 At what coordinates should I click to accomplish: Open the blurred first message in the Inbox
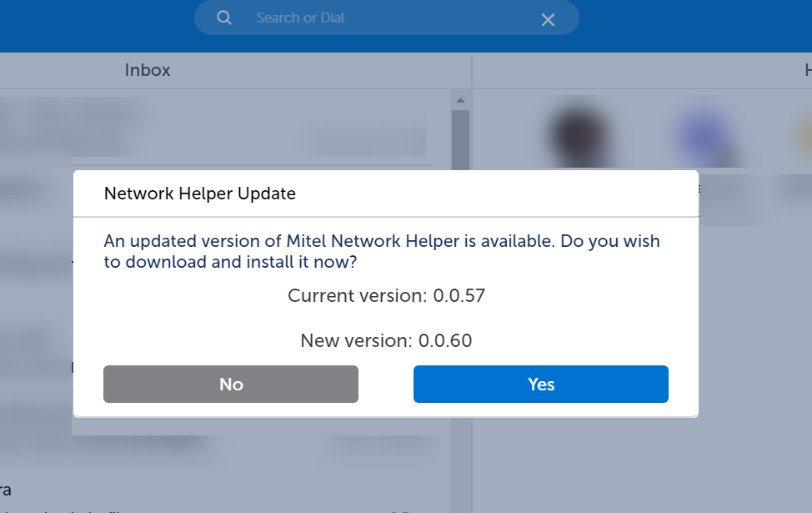coord(217,128)
